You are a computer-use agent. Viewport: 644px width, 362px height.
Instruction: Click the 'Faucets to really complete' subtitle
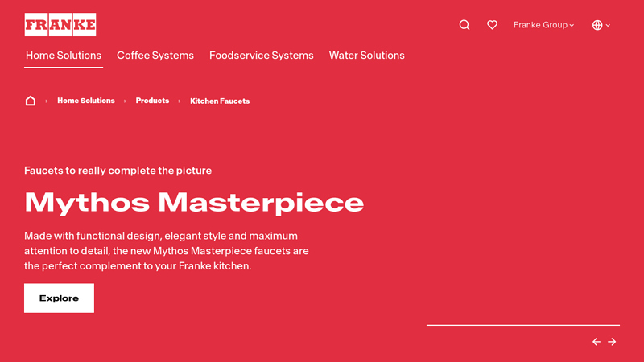[118, 171]
